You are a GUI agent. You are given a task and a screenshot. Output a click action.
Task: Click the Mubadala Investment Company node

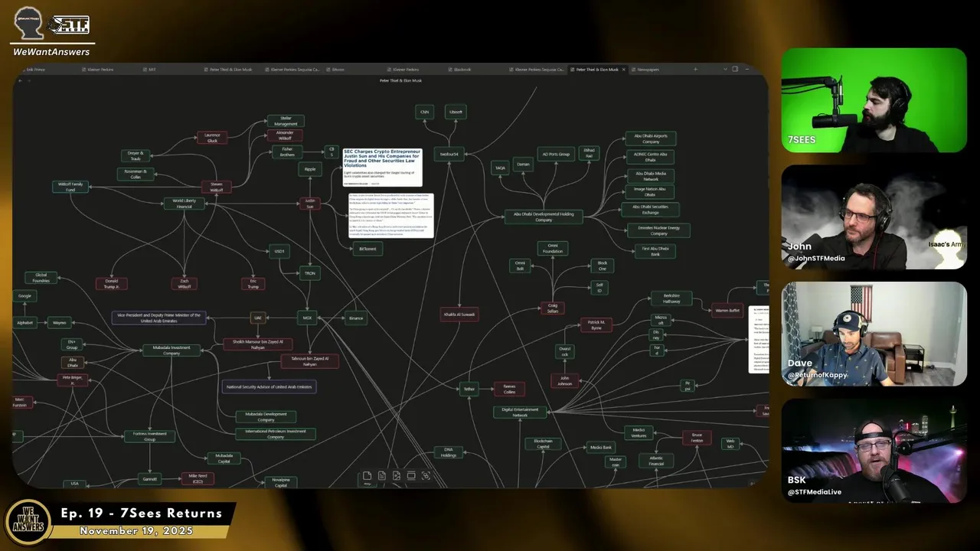(x=171, y=350)
